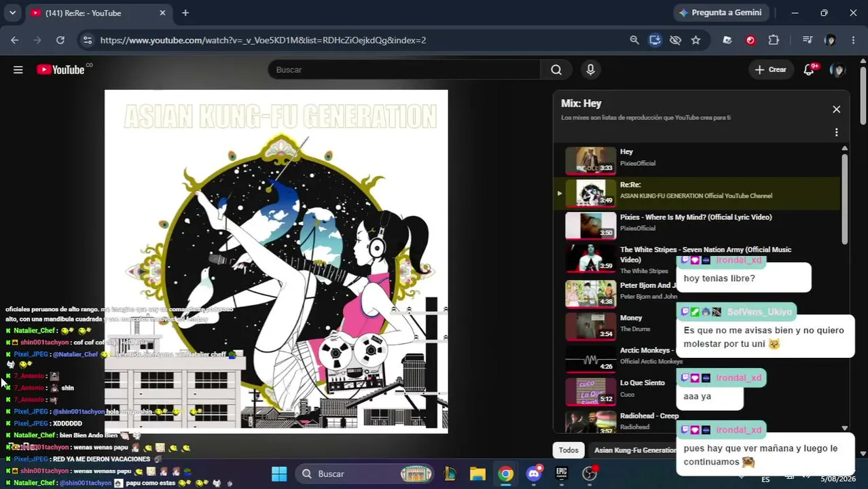
Task: Open Peter Bjorn And John video thumbnail
Action: pyautogui.click(x=591, y=293)
